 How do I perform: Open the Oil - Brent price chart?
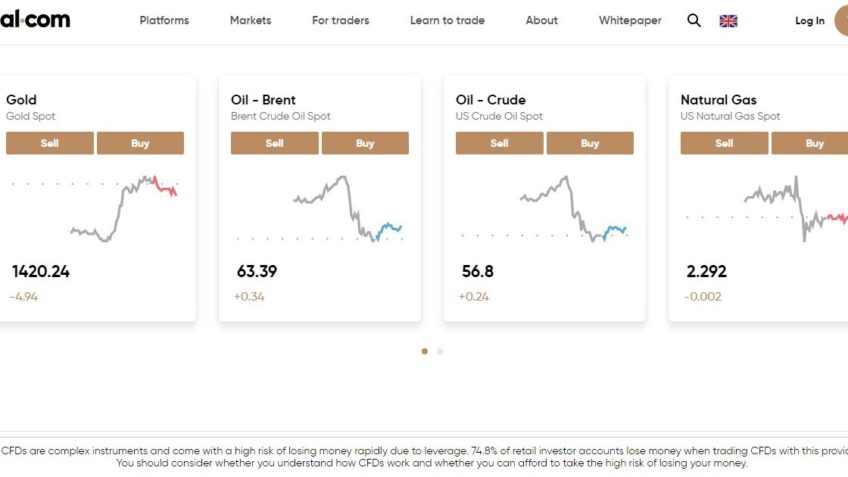pos(320,208)
